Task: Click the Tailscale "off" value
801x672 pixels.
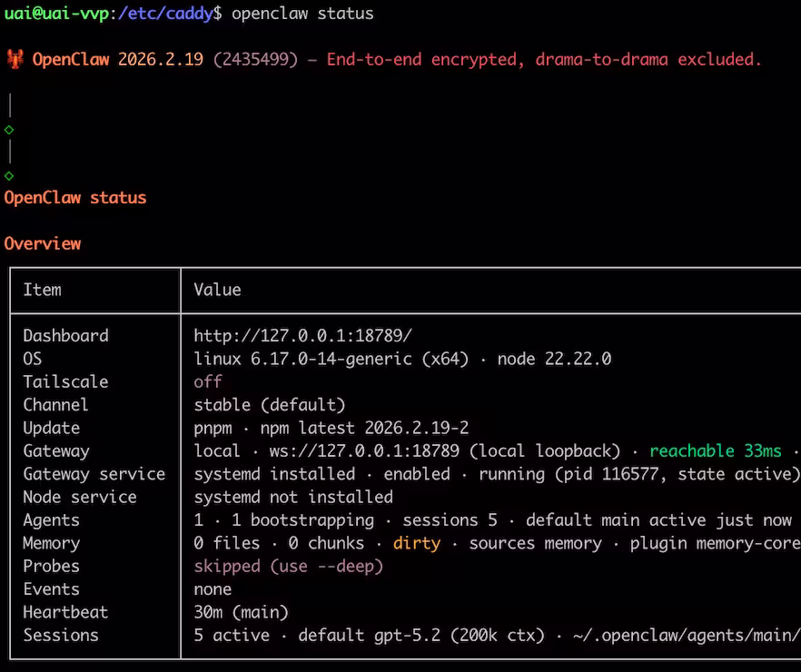Action: pyautogui.click(x=208, y=382)
